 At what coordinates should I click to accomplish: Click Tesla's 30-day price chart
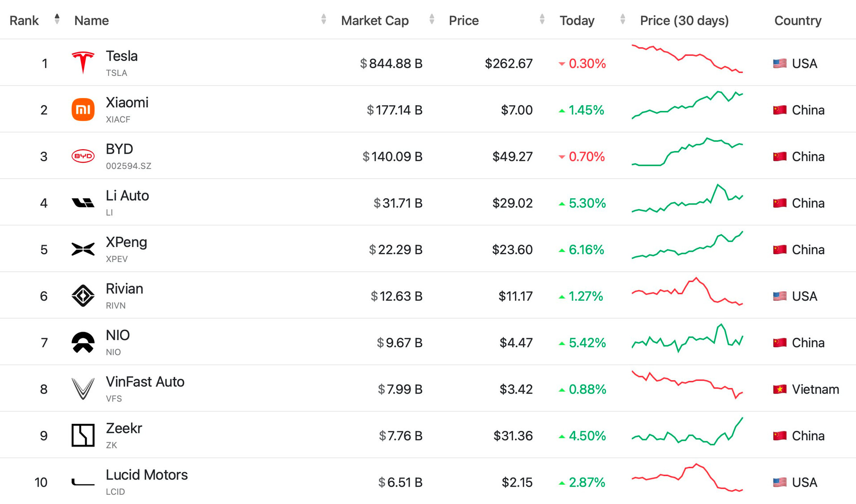point(687,59)
